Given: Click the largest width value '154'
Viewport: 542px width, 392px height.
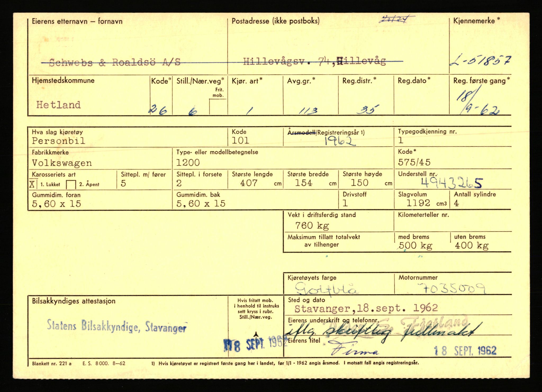Looking at the screenshot, I should pyautogui.click(x=304, y=183).
